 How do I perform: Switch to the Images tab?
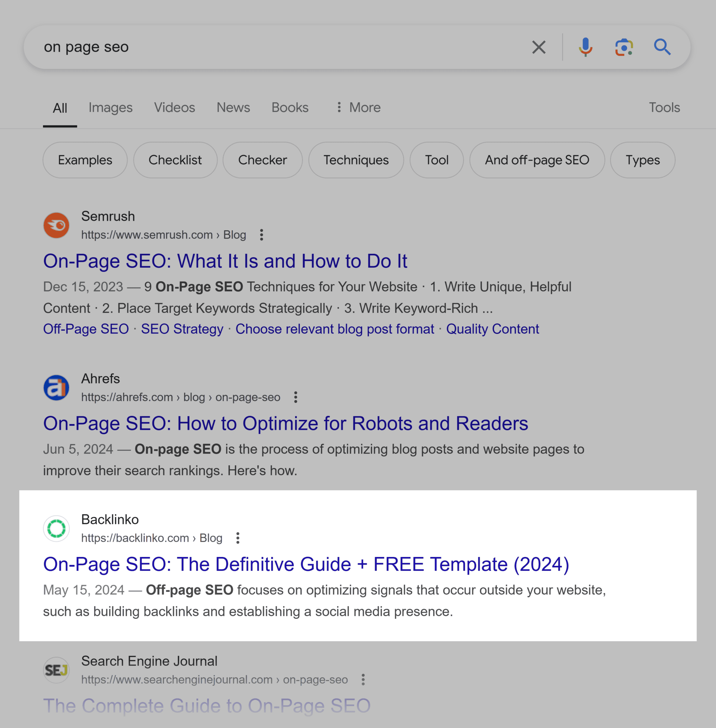tap(110, 107)
